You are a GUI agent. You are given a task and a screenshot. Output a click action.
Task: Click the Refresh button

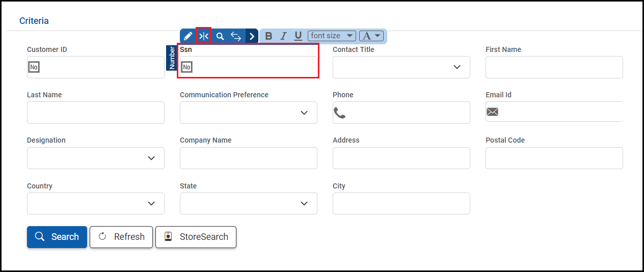121,237
